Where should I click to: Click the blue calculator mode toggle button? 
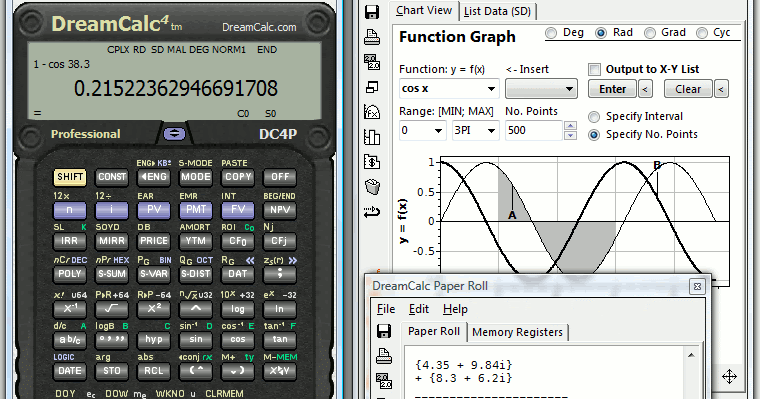click(174, 134)
